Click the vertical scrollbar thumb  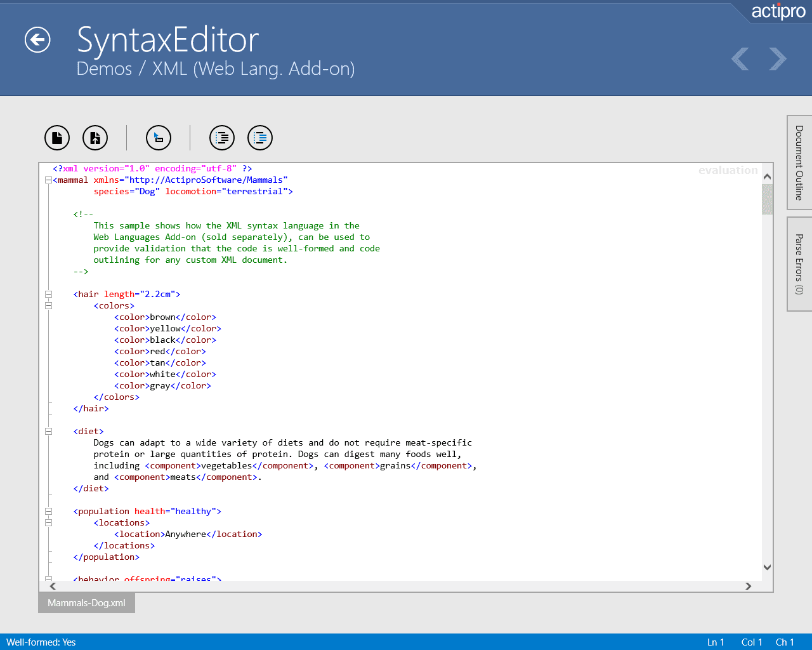(x=768, y=199)
